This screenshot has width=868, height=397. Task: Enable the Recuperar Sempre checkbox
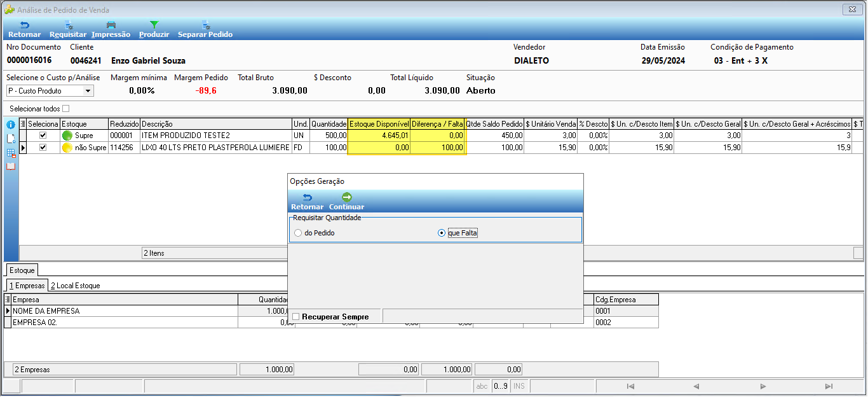coord(295,316)
